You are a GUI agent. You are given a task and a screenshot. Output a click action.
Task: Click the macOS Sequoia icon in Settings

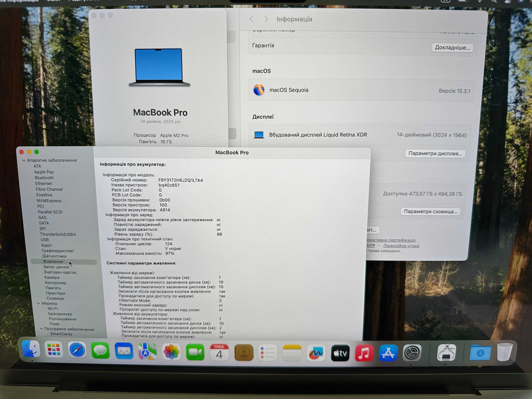click(x=259, y=90)
